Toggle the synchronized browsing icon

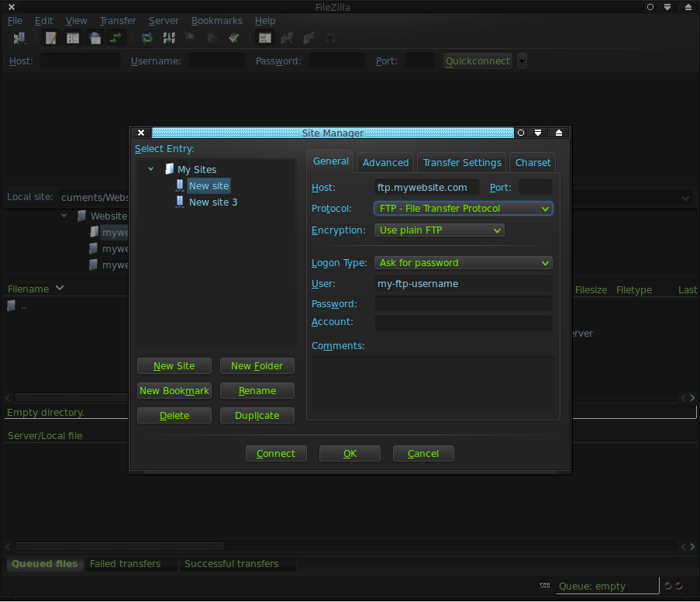click(309, 38)
